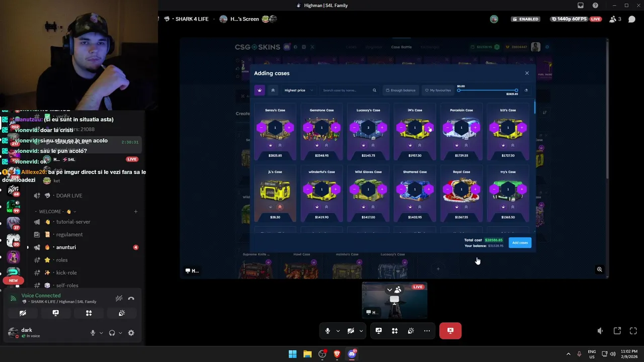Increase w0nderful's Case quantity
The image size is (644, 362).
pos(336,190)
